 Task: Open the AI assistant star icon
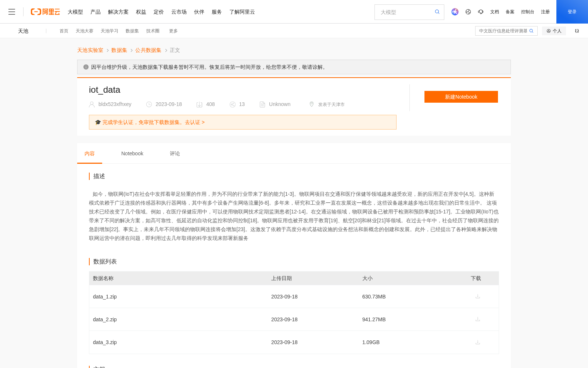(455, 12)
